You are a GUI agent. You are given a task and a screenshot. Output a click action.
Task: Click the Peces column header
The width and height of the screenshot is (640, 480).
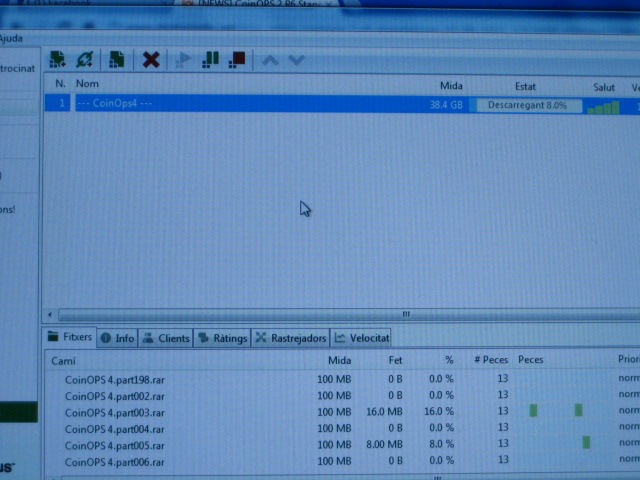point(531,360)
